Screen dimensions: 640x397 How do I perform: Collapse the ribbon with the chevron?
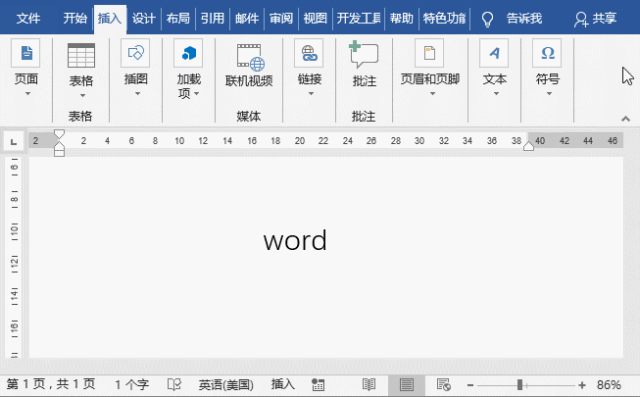[x=626, y=119]
